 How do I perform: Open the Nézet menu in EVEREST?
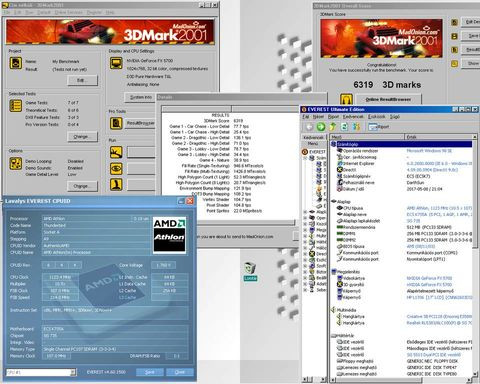pyautogui.click(x=318, y=117)
